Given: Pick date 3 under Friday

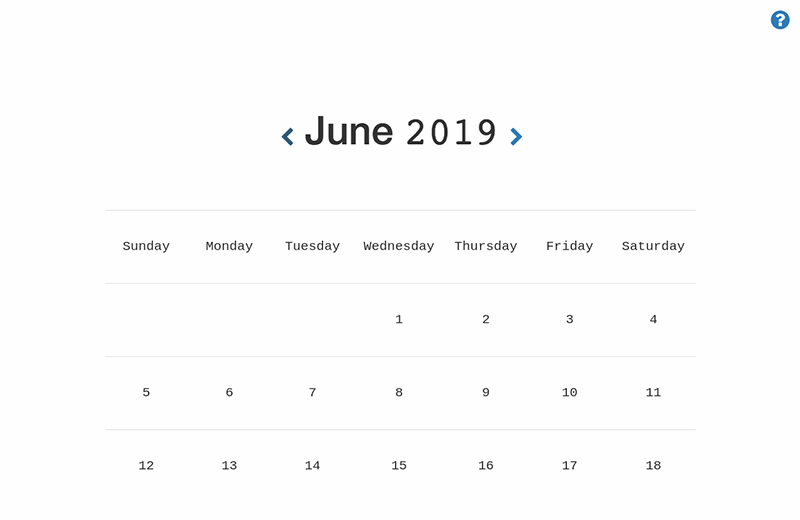Looking at the screenshot, I should tap(569, 319).
